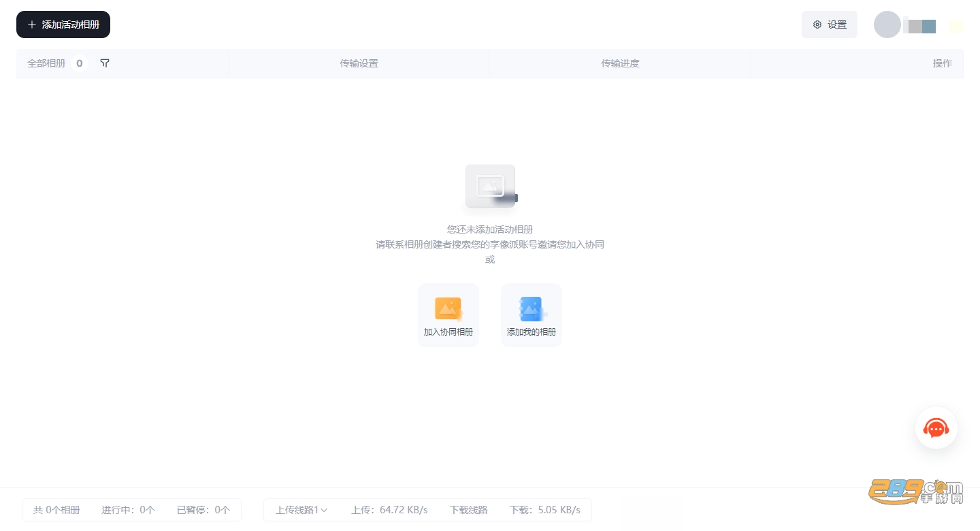Click the plus icon on 添加活动相册
The height and width of the screenshot is (531, 980).
click(31, 25)
